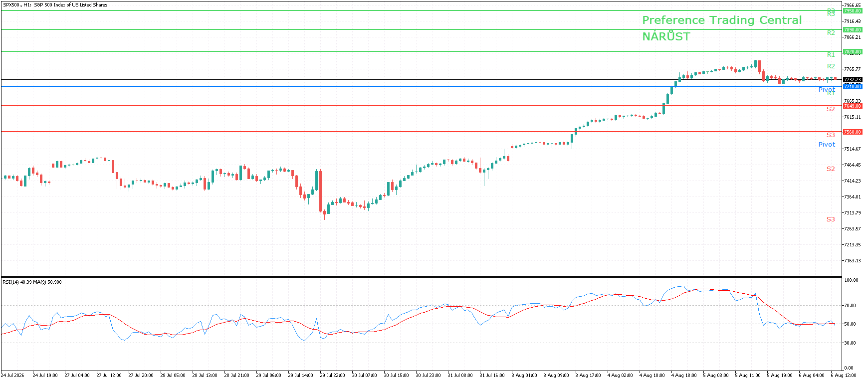The image size is (868, 381).
Task: Select the red 7568.00 price tag
Action: click(852, 132)
